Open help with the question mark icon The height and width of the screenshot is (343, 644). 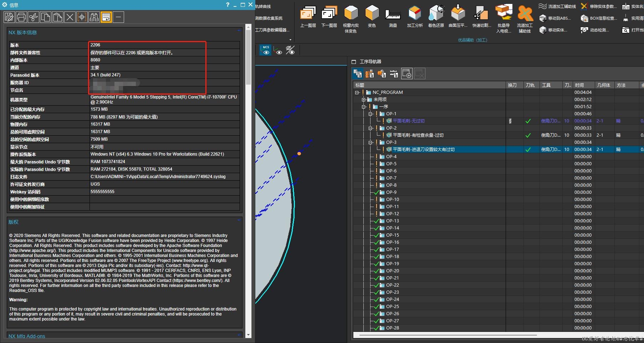(228, 5)
